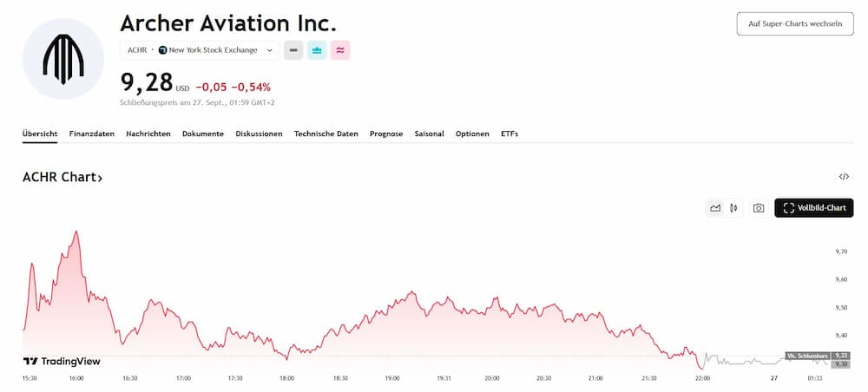The image size is (868, 392).
Task: Click the Vollbild-Chart button
Action: coord(813,208)
